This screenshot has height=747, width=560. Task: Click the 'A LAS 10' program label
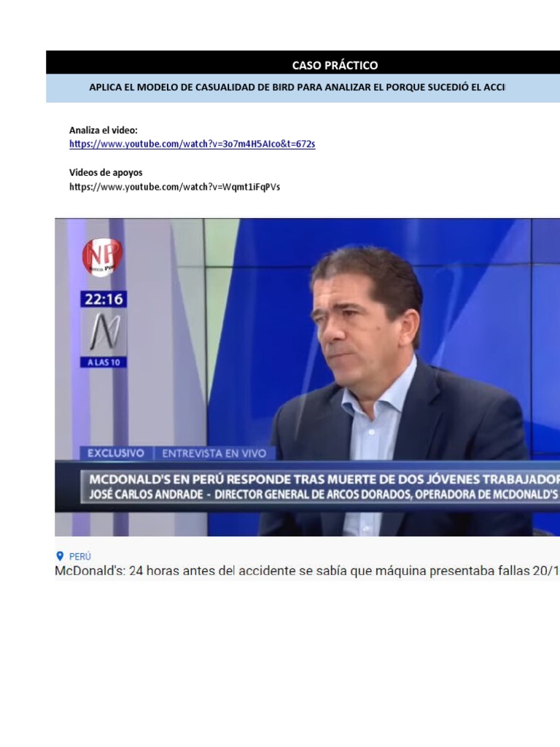click(104, 363)
